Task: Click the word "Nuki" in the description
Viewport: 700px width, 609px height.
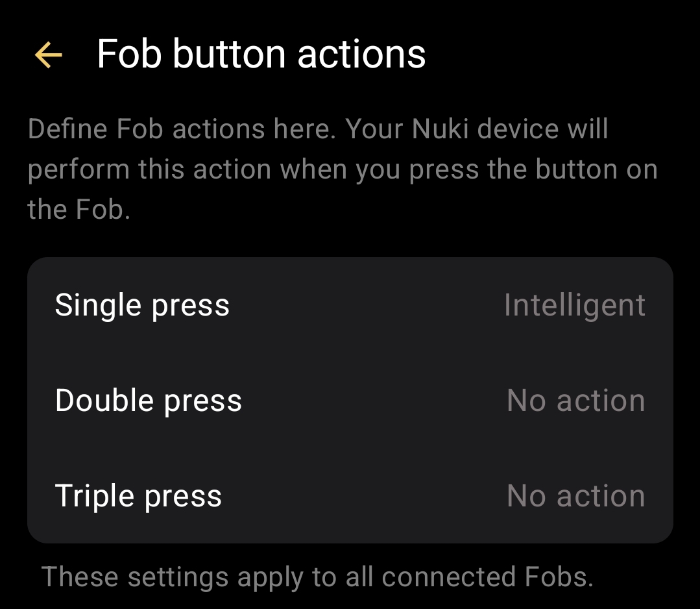Action: tap(441, 129)
